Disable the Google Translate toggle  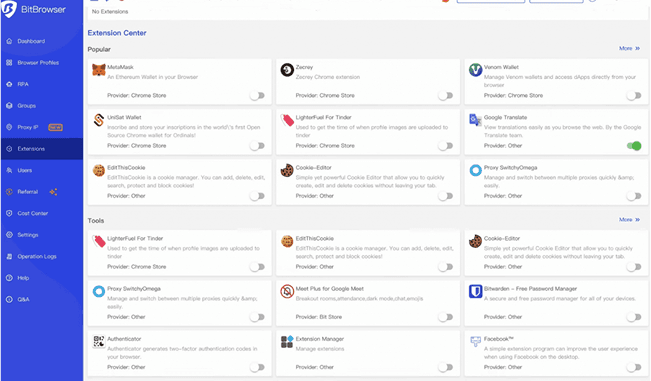tap(634, 146)
